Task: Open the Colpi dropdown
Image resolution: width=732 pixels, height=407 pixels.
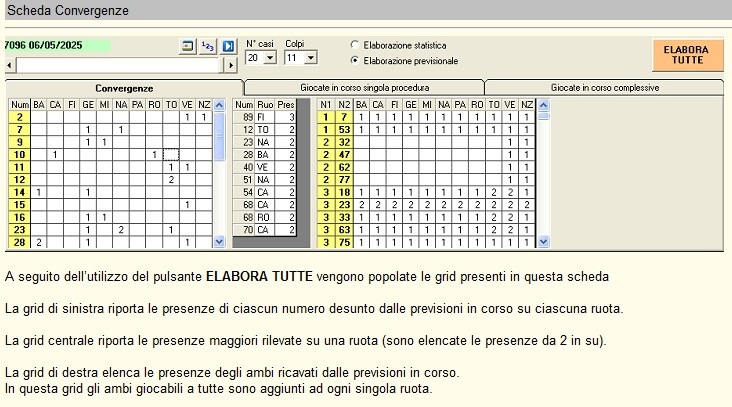Action: click(x=310, y=58)
